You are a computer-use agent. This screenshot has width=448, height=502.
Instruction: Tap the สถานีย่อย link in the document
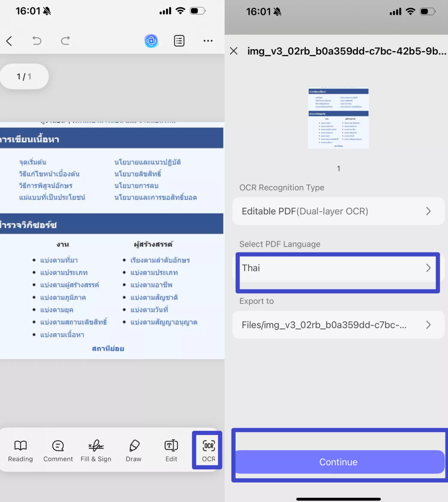click(x=108, y=349)
